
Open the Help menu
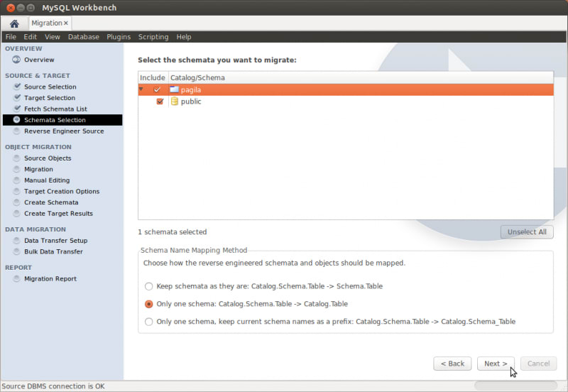(x=184, y=37)
